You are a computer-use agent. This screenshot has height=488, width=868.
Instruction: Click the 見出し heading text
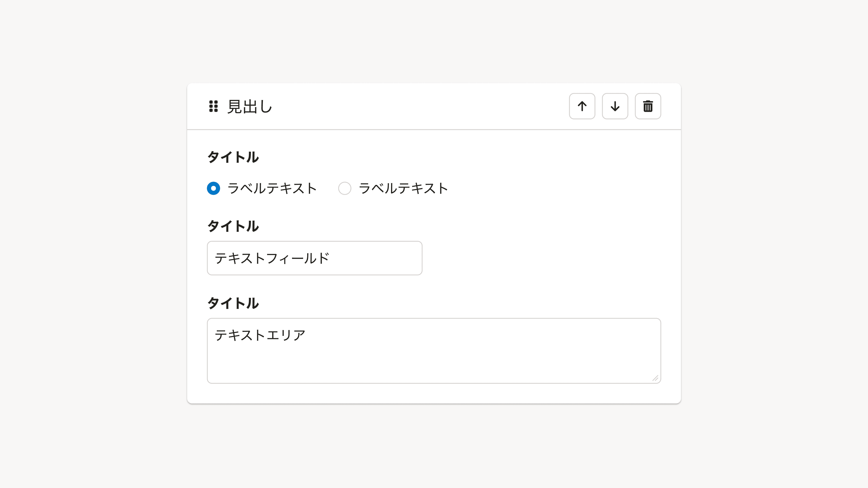point(249,106)
